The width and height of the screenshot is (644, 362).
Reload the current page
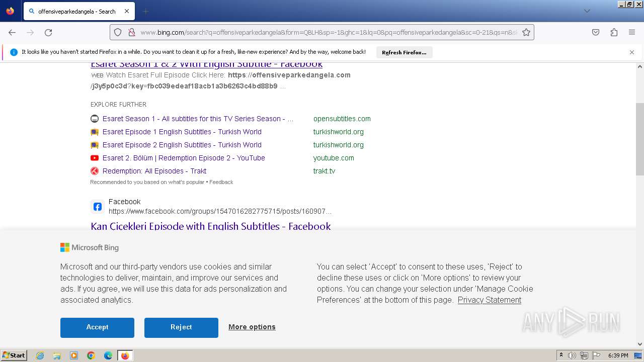(48, 32)
